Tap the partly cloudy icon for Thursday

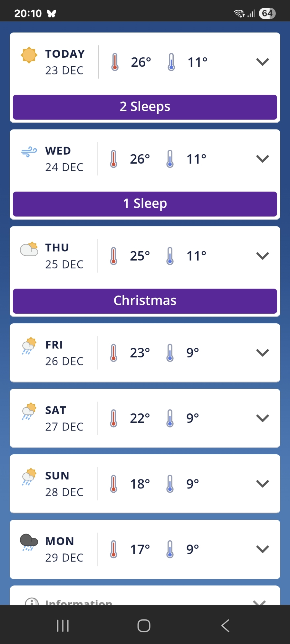point(29,249)
